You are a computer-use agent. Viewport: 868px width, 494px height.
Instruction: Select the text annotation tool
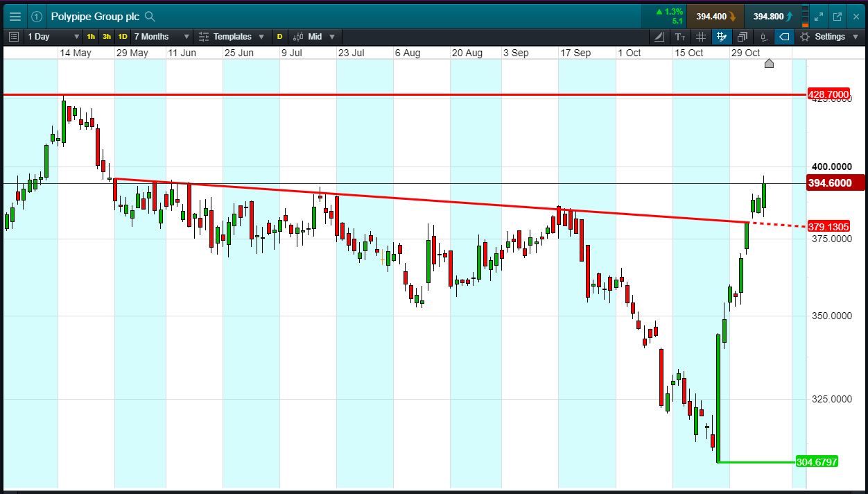coord(679,37)
